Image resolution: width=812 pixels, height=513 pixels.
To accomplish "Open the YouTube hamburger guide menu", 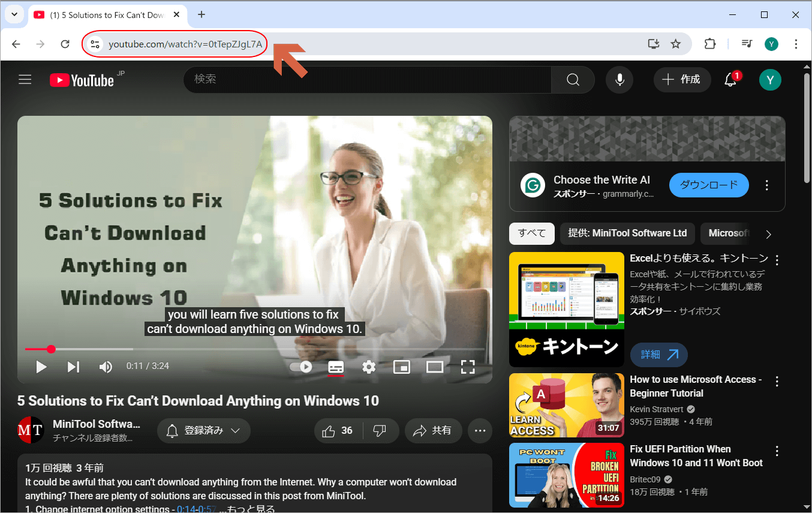I will pyautogui.click(x=25, y=80).
